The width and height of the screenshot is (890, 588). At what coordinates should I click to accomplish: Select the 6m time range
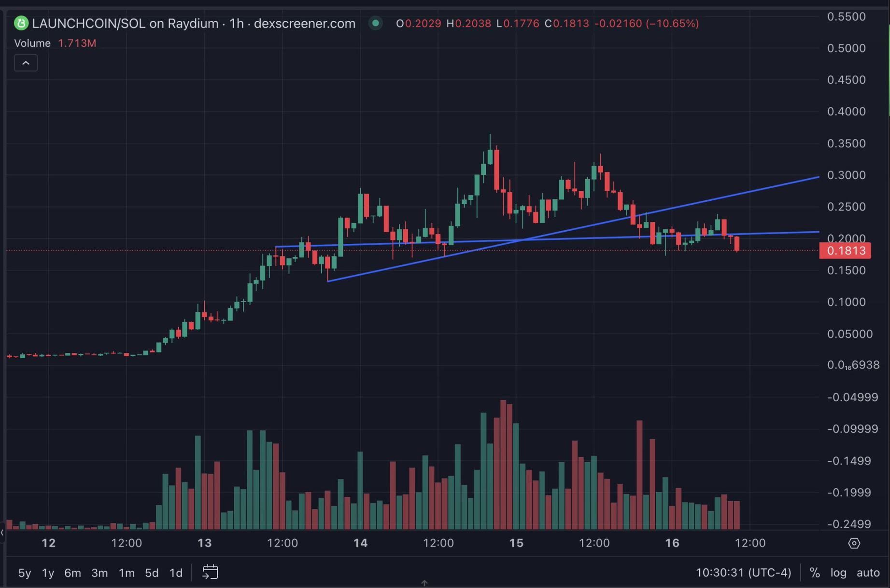click(72, 573)
